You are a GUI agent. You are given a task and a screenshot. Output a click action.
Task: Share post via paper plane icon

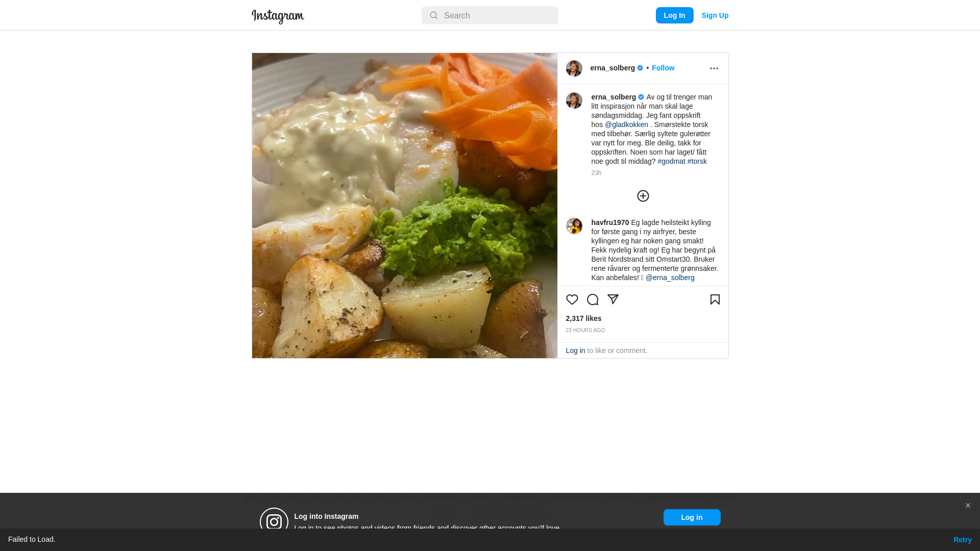612,299
